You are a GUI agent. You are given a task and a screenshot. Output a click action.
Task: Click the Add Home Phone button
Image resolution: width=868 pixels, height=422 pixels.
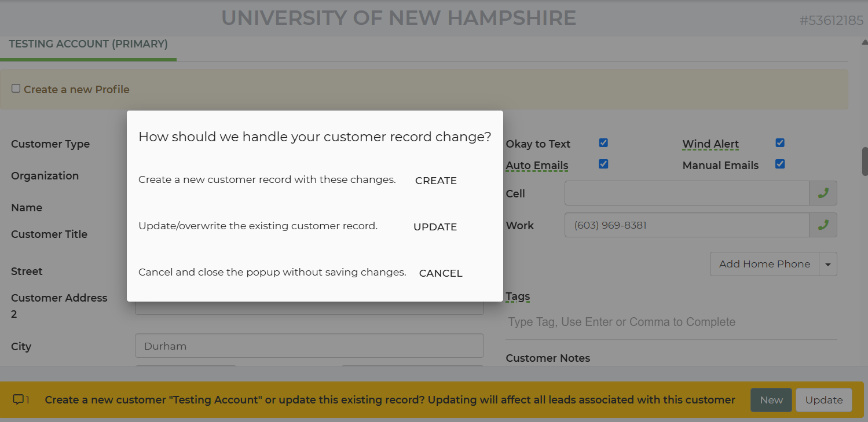pyautogui.click(x=764, y=264)
